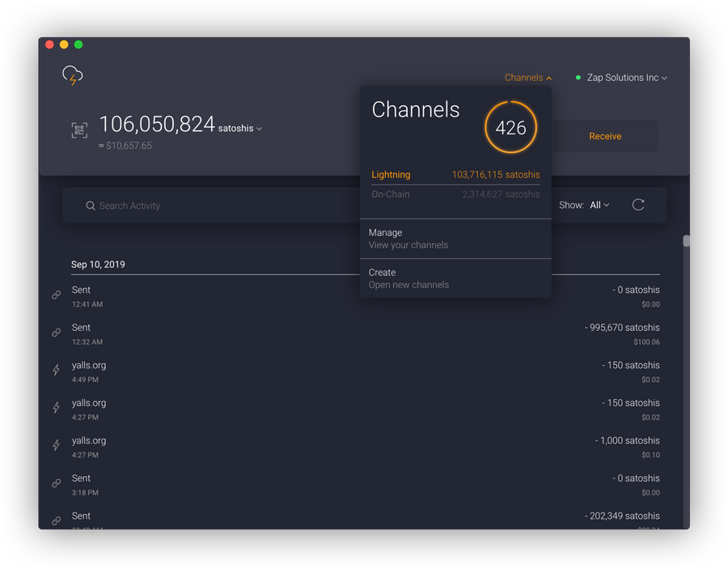Click the - 995,670 satoshis amount

(x=622, y=328)
